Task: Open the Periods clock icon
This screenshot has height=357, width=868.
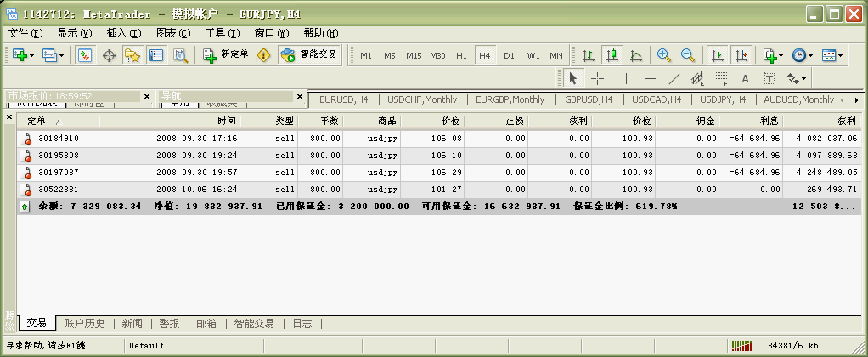Action: pos(799,55)
